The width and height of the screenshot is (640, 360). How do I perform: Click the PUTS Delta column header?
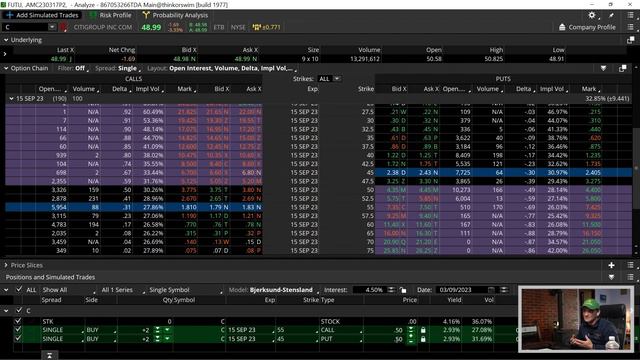tap(525, 89)
